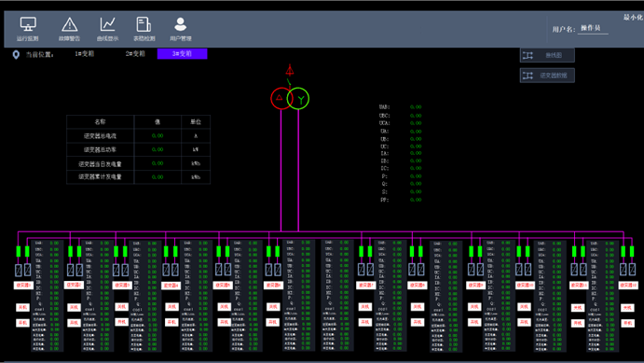
Task: Select the 逆变器5 label
Action: 222,285
